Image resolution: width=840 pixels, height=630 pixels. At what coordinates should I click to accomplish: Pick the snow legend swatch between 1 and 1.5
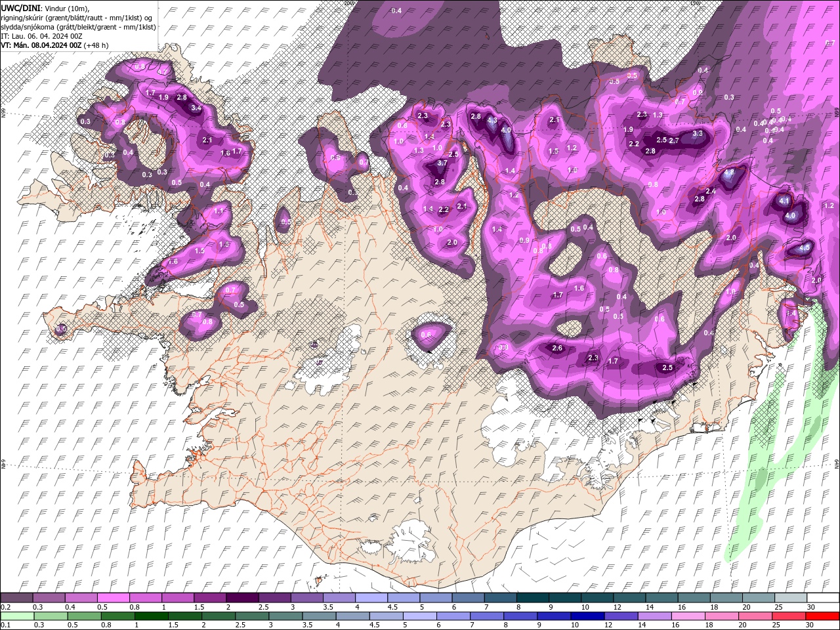(x=178, y=598)
